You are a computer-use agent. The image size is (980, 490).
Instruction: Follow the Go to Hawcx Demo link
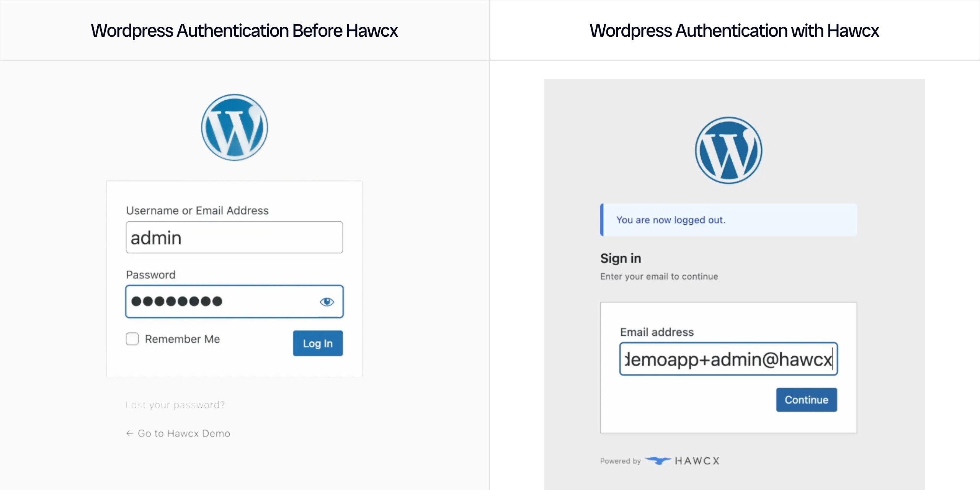(x=184, y=433)
